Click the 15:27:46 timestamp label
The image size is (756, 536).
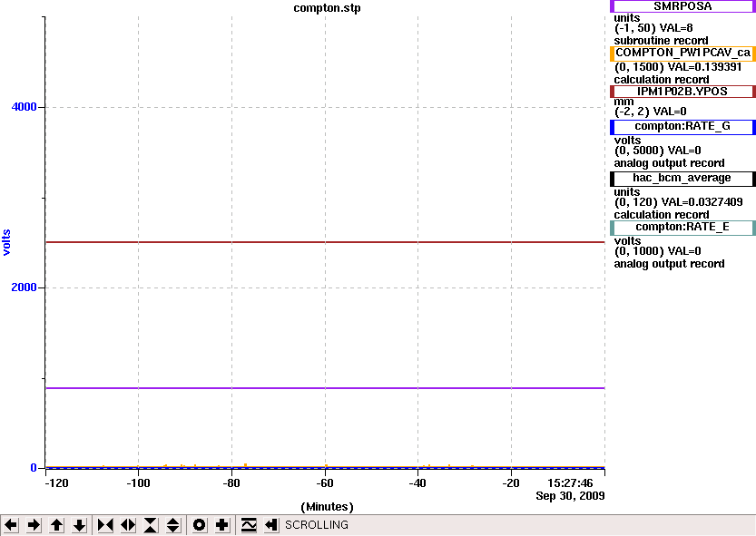(570, 483)
